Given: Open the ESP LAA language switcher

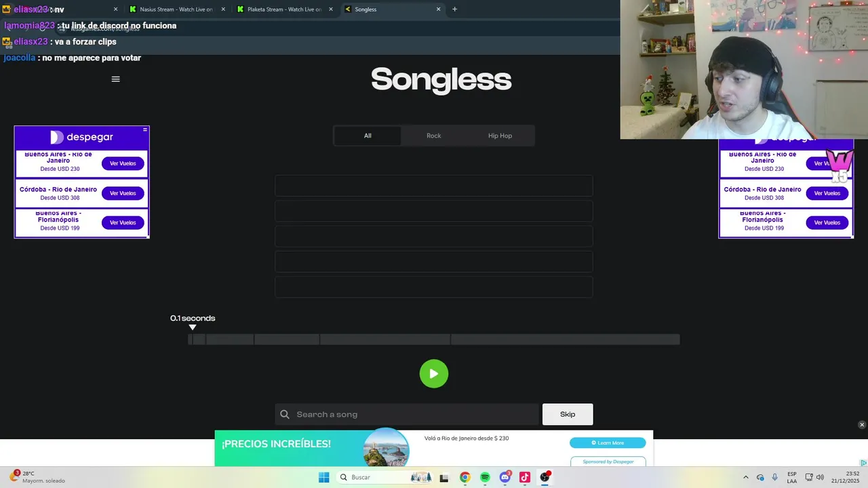Looking at the screenshot, I should tap(792, 477).
